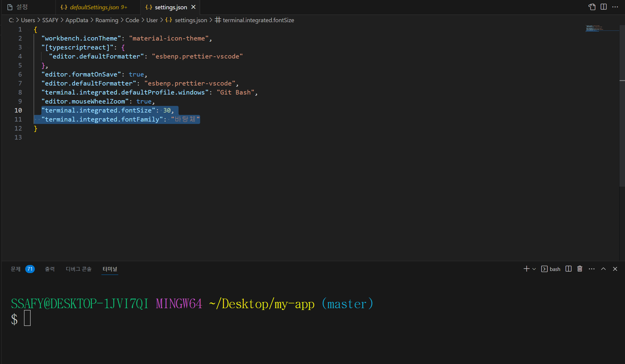Kill terminal with trash icon

pyautogui.click(x=580, y=269)
